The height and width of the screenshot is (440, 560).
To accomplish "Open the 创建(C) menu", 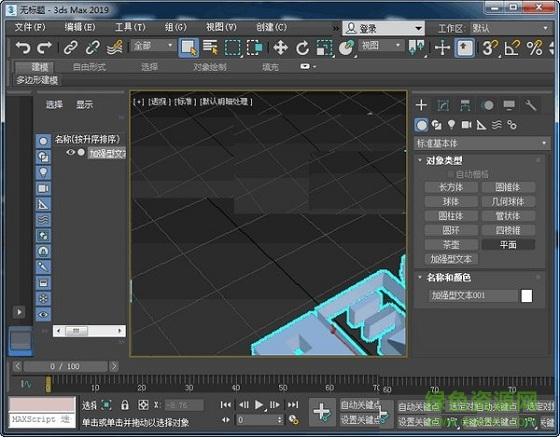I will pyautogui.click(x=271, y=27).
